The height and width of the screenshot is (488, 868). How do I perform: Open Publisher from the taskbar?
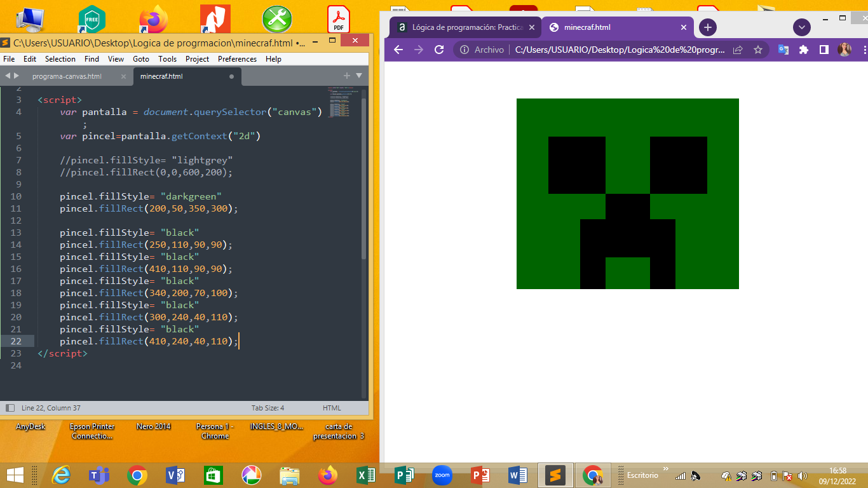(404, 475)
